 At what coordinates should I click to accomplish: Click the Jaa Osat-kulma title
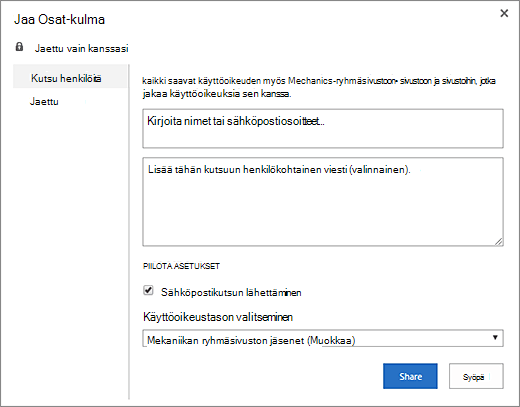click(59, 19)
